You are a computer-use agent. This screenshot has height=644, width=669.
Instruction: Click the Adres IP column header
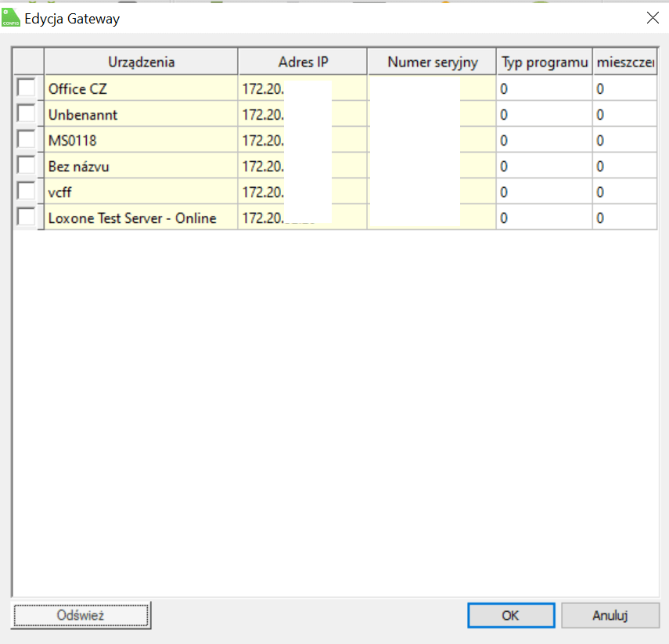coord(302,62)
